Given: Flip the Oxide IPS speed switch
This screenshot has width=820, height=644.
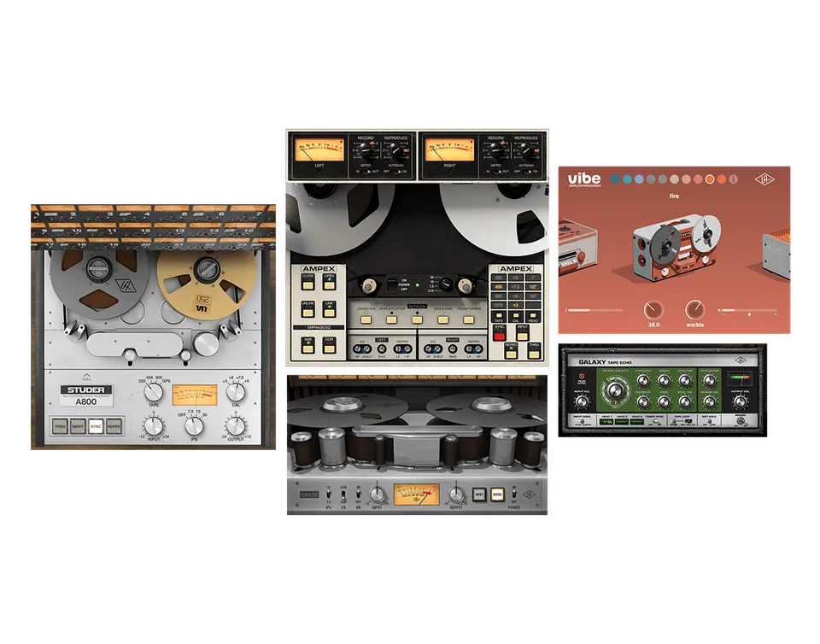Looking at the screenshot, I should pos(328,494).
